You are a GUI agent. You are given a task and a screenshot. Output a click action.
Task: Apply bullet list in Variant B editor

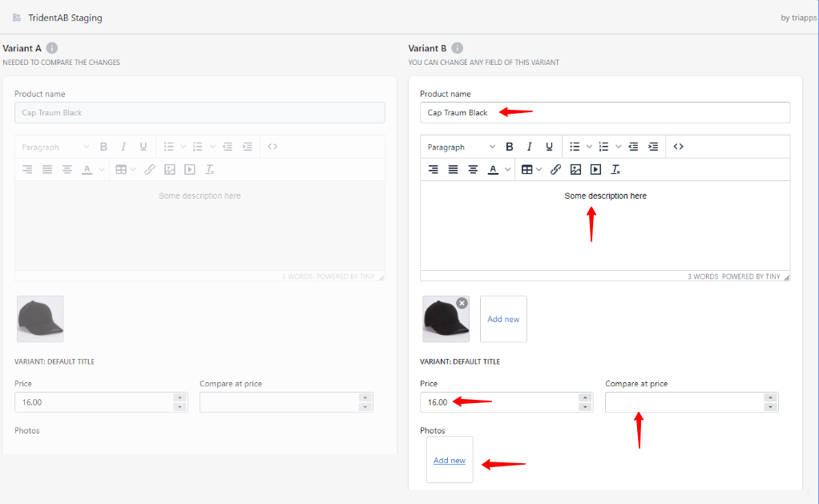(x=575, y=147)
